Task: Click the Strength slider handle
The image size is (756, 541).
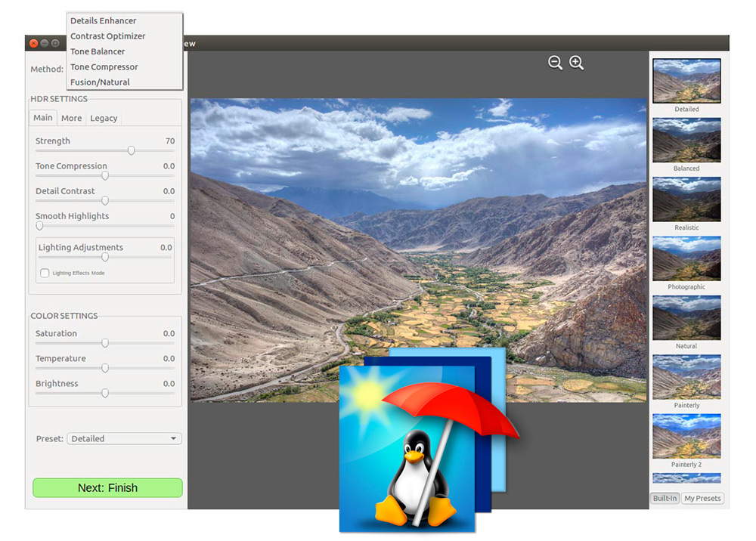Action: pyautogui.click(x=132, y=151)
